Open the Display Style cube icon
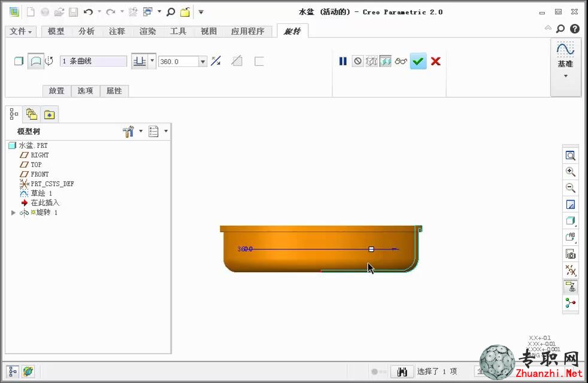This screenshot has height=383, width=588. (571, 221)
